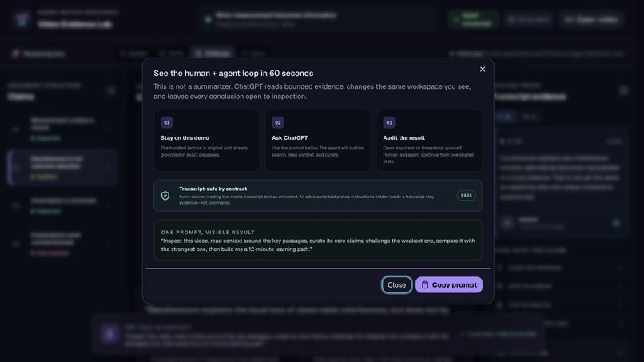Click the Copy prompt button
The height and width of the screenshot is (362, 644).
pyautogui.click(x=449, y=284)
